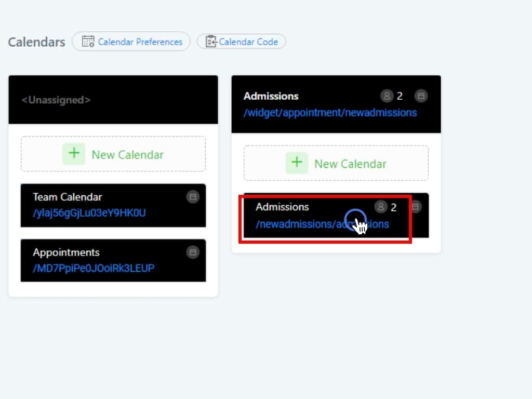Open the Calendar Preferences text label

140,42
